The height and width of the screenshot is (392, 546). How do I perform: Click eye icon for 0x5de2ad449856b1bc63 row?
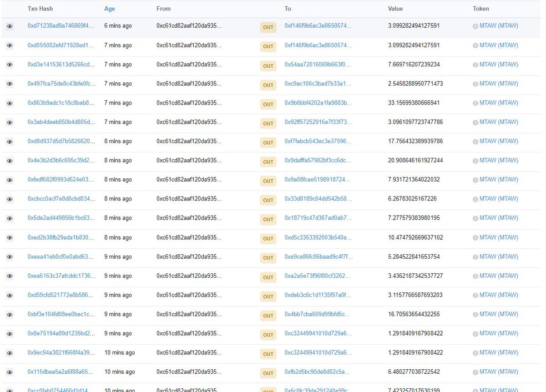(10, 219)
